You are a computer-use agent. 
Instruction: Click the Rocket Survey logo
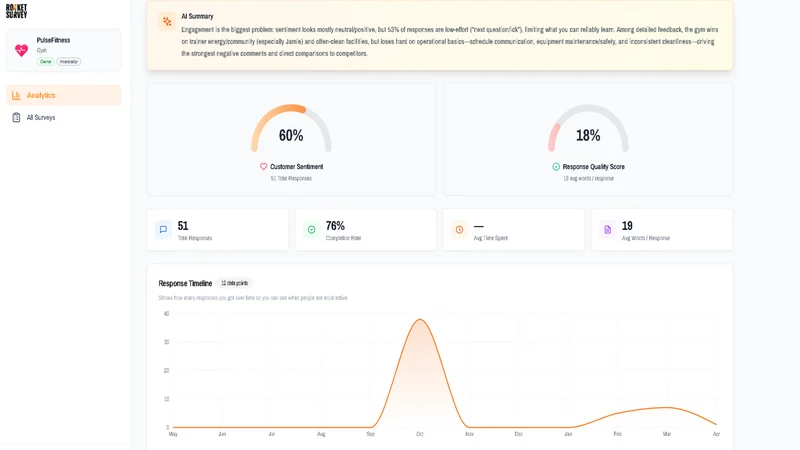click(16, 11)
